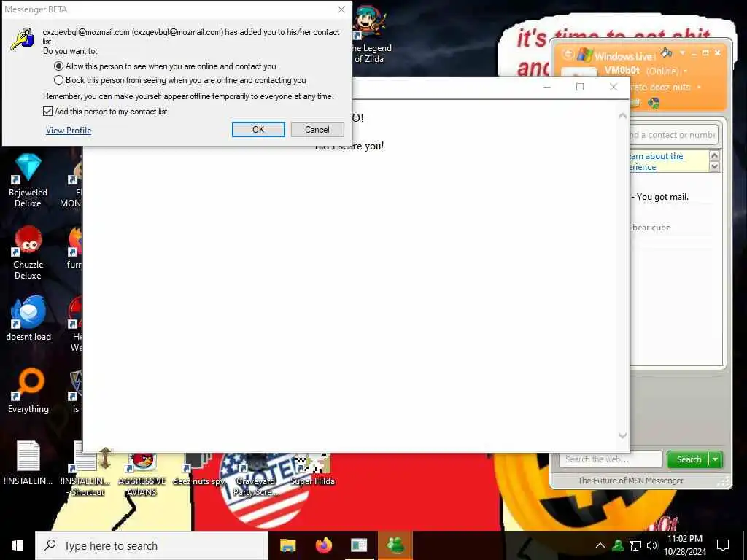The image size is (747, 560).
Task: Open the View Profile link
Action: pyautogui.click(x=69, y=131)
